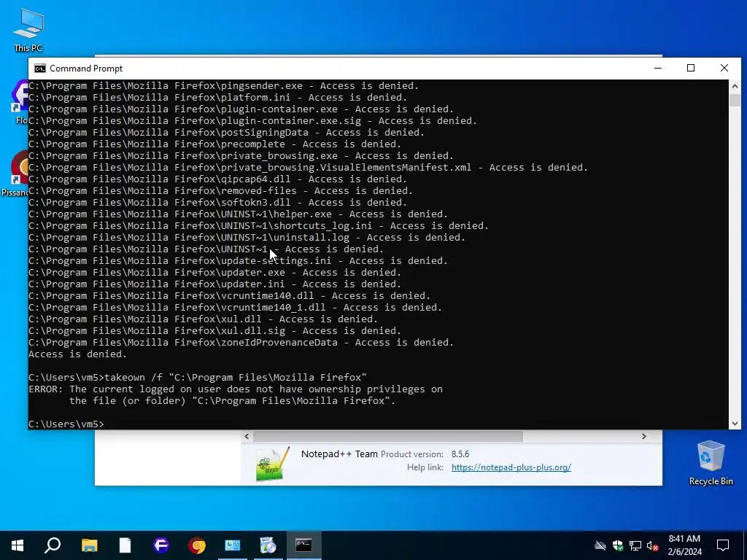Screen dimensions: 747x560
Task: Click the crossed-out cloud tray icon
Action: pos(600,545)
